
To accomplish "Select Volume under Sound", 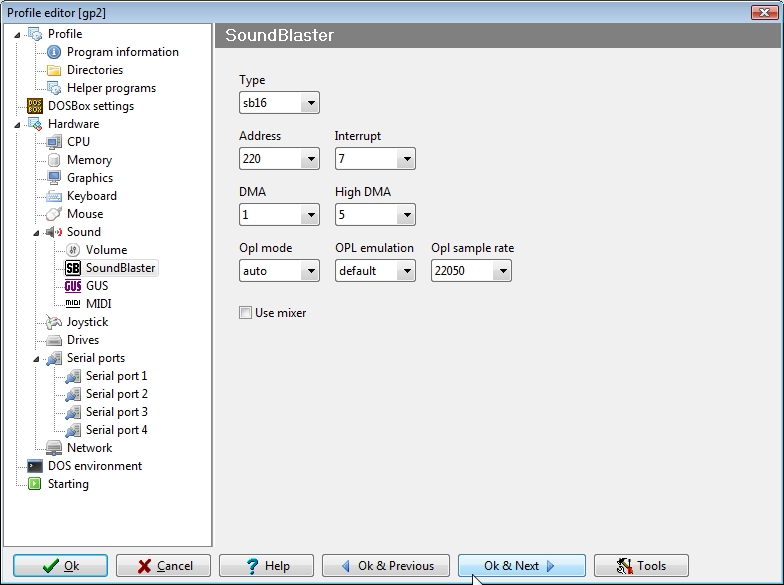I will pos(106,250).
